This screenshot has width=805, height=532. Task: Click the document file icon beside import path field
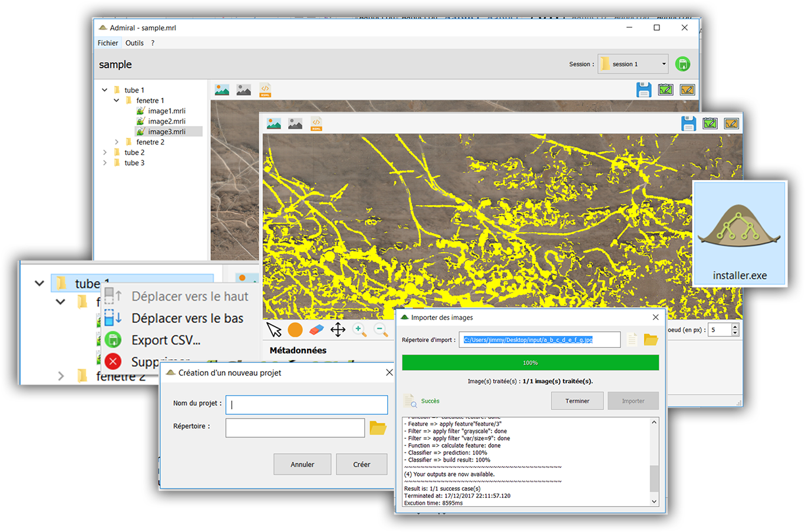click(x=632, y=339)
